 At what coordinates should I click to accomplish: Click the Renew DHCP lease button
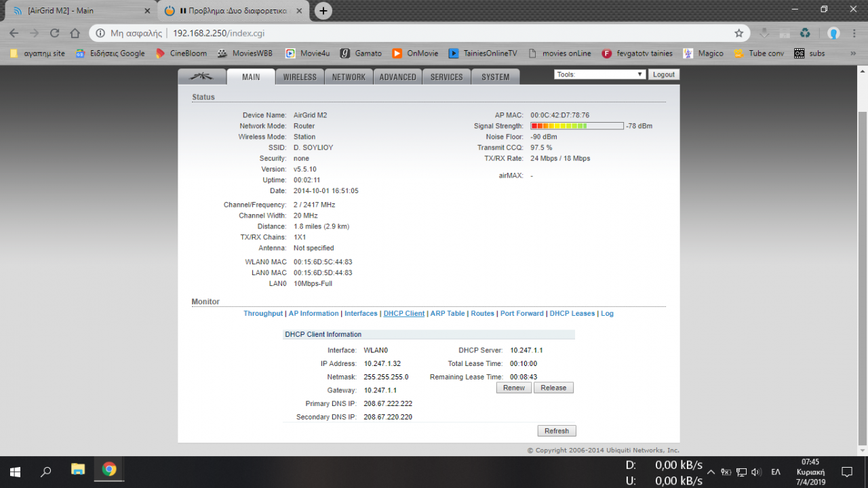pyautogui.click(x=514, y=388)
